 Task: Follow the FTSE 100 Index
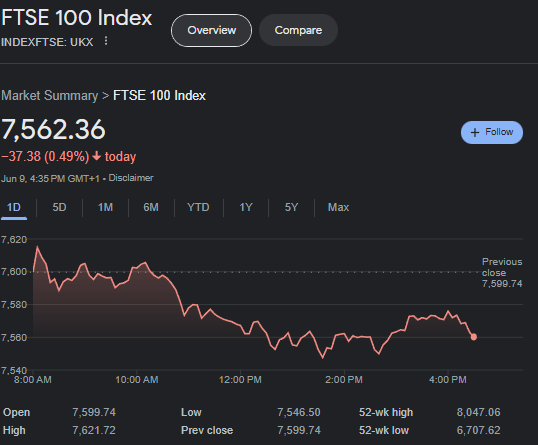tap(492, 132)
